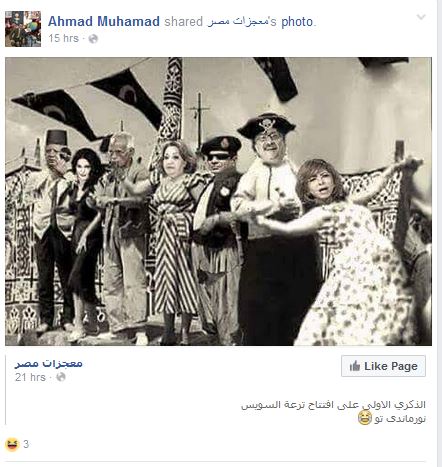Open Ahmad Muhamad's profile picture thumbnail
442x467 pixels.
coord(23,29)
